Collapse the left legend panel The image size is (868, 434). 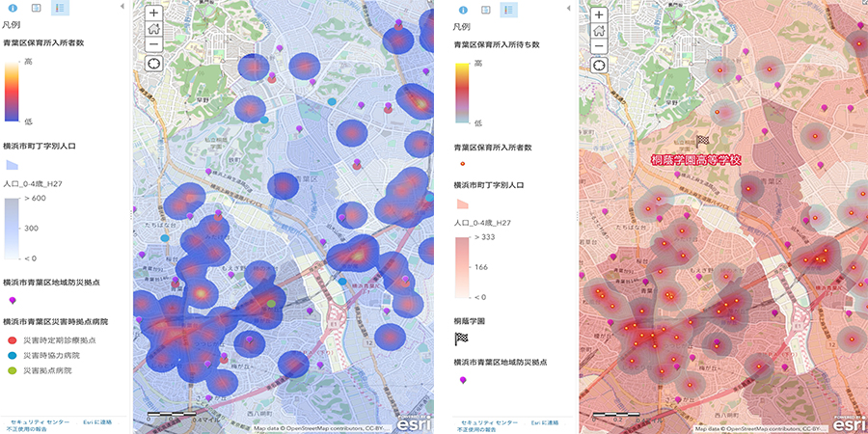pyautogui.click(x=122, y=8)
